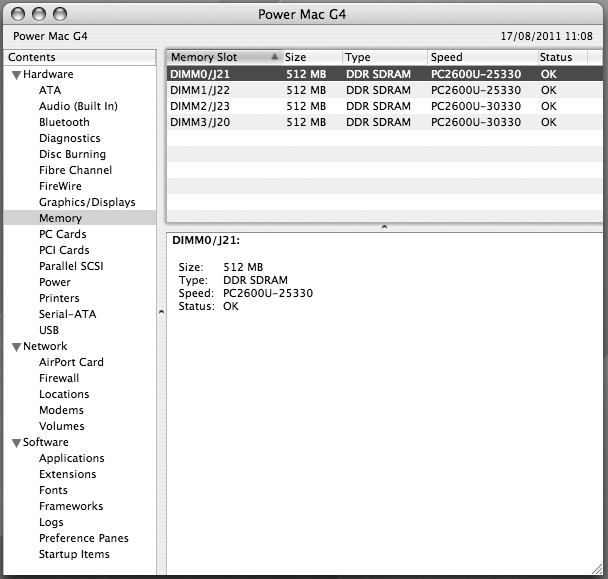This screenshot has width=608, height=579.
Task: Open Applications under Software
Action: pyautogui.click(x=72, y=458)
